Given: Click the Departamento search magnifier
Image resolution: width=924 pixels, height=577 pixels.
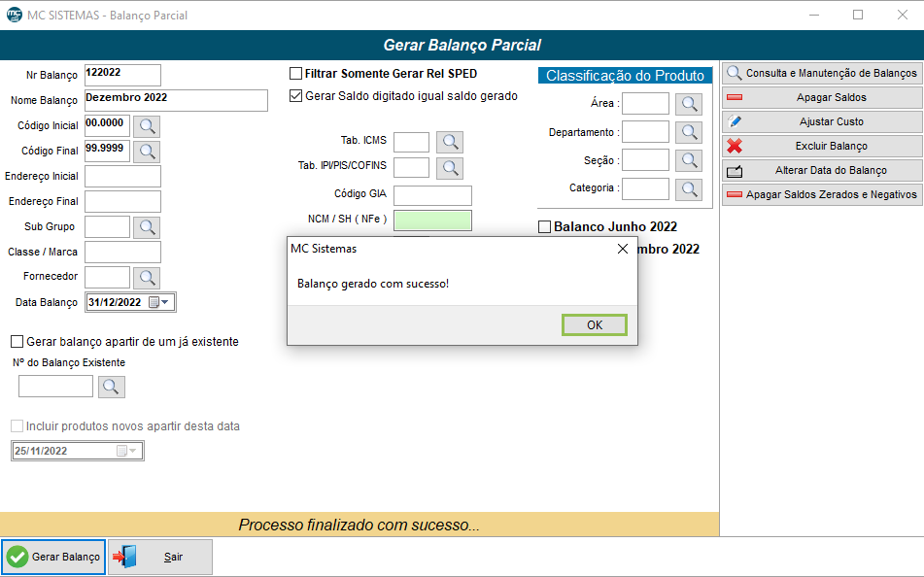Looking at the screenshot, I should tap(688, 132).
